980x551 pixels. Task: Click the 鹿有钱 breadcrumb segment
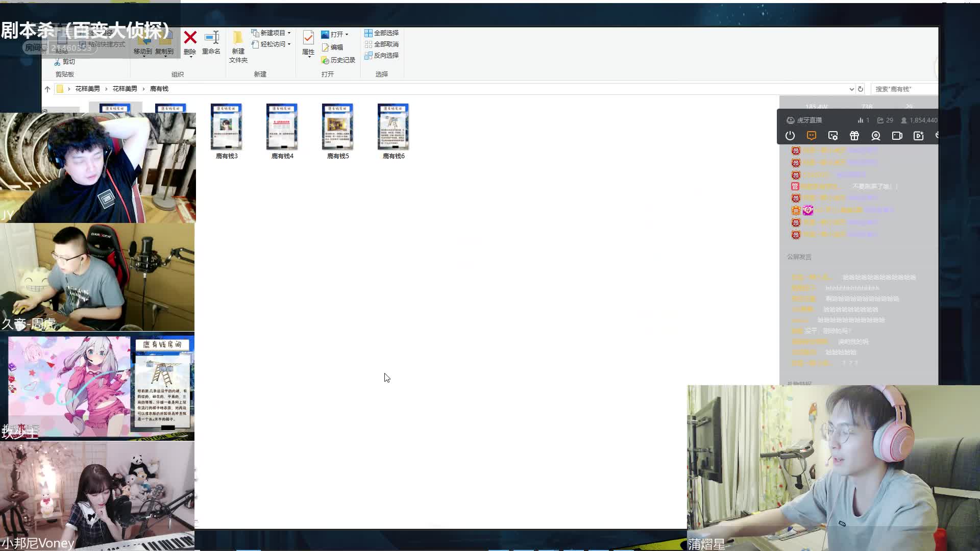point(159,89)
